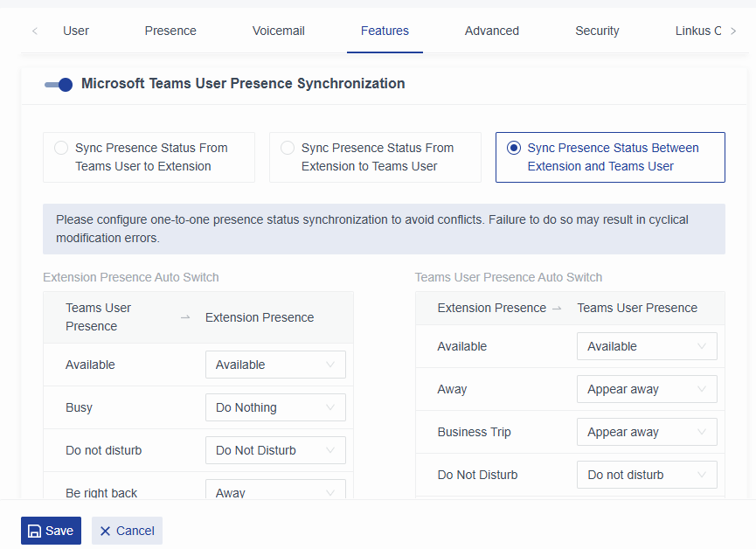Go to the Advanced tab
This screenshot has height=549, width=756.
click(x=492, y=31)
